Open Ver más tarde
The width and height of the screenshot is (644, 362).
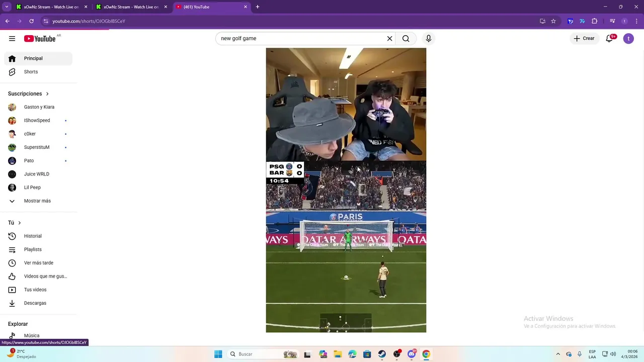[x=38, y=263]
